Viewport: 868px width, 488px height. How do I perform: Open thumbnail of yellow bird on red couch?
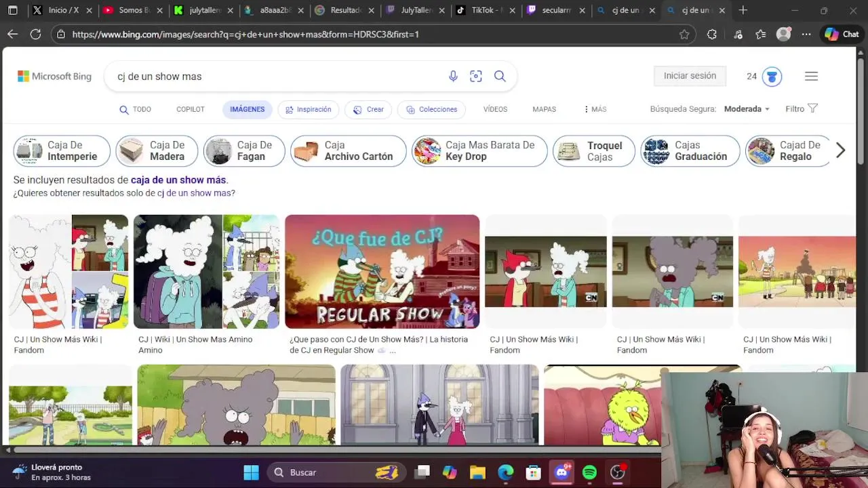(602, 405)
